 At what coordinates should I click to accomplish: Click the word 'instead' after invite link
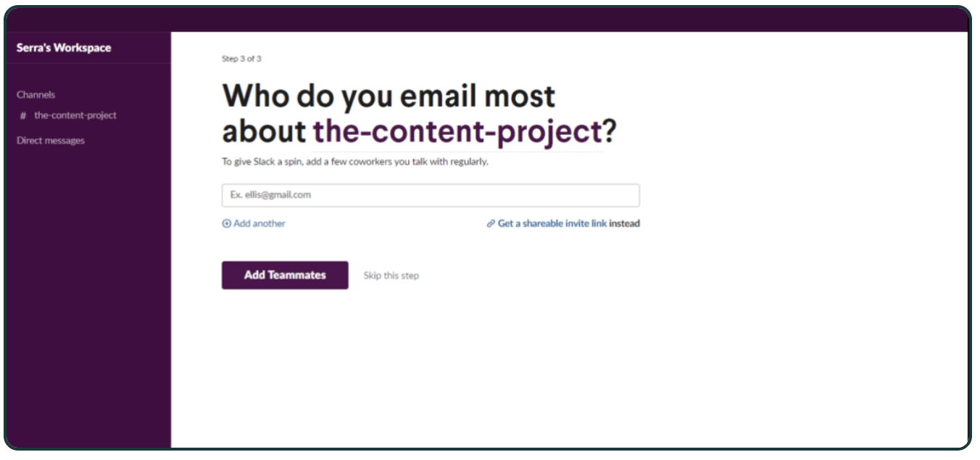(625, 224)
